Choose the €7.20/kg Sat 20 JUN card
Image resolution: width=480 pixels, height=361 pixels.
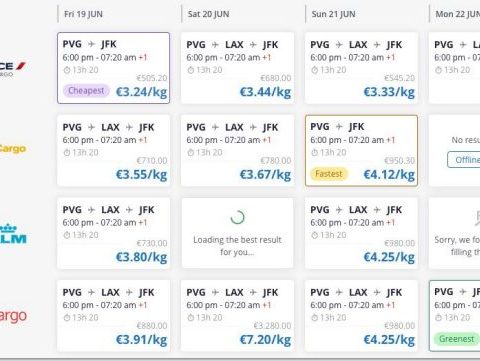(237, 316)
